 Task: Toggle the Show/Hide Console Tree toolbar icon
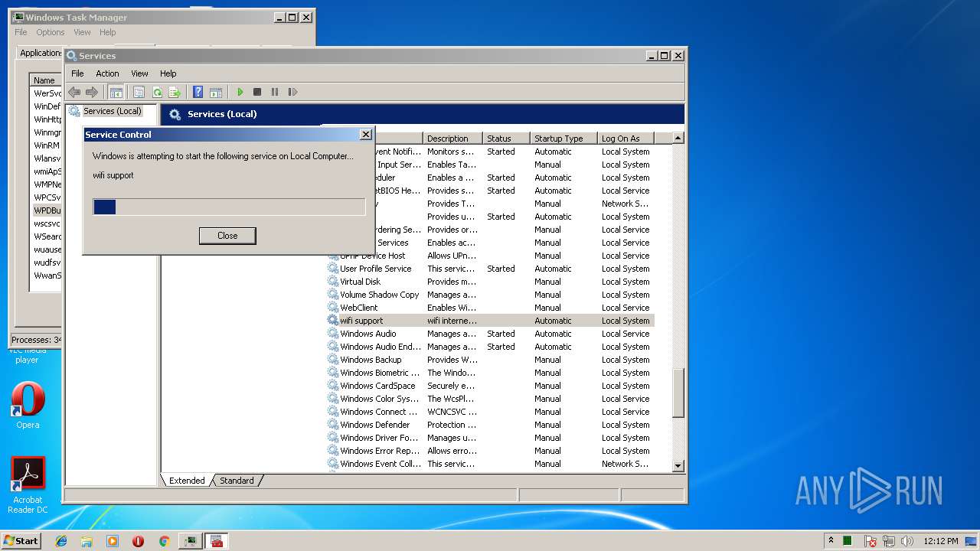(x=116, y=92)
